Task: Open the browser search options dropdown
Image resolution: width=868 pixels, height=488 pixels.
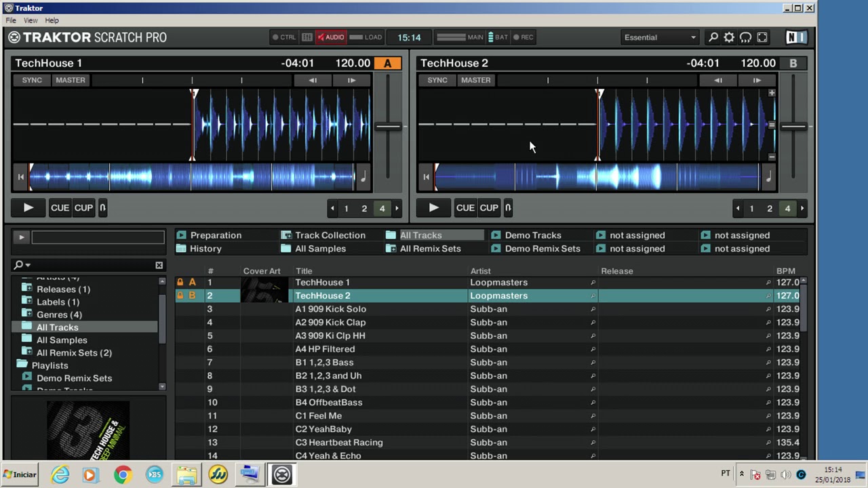Action: point(22,265)
